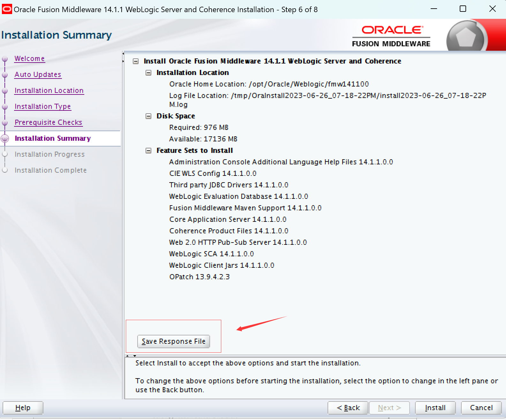Click the Oracle icon in title bar
Viewport: 506px width, 420px height.
[7, 9]
